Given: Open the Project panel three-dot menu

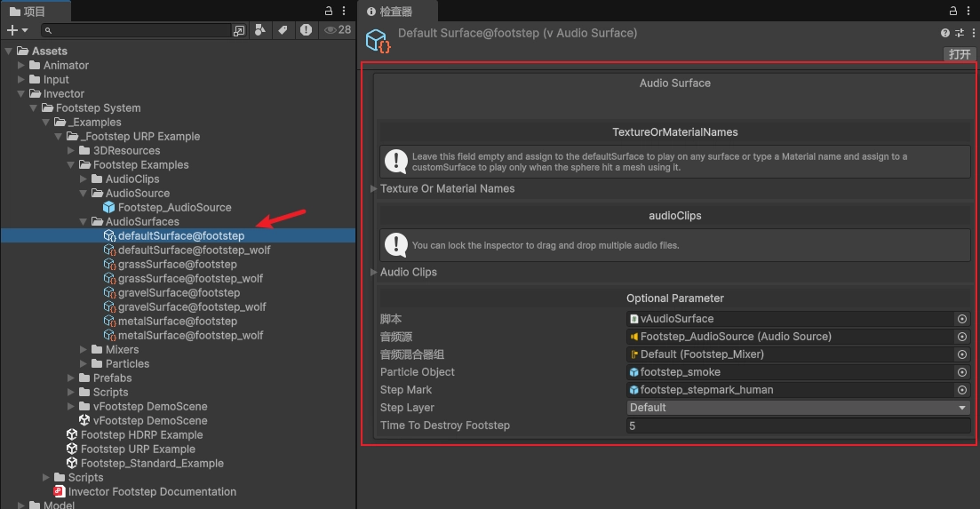Looking at the screenshot, I should [344, 11].
